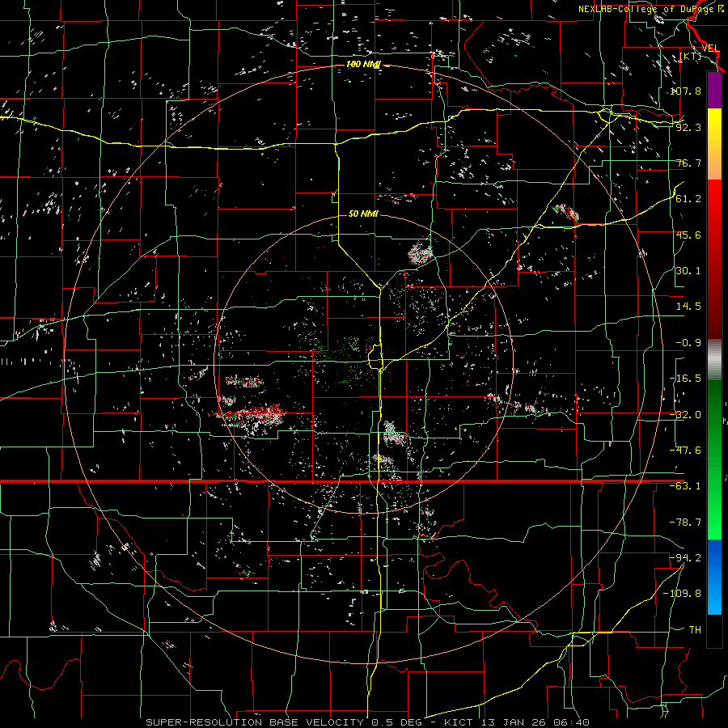728x728 pixels.
Task: Pick the blue segment of the velocity scale
Action: [714, 577]
